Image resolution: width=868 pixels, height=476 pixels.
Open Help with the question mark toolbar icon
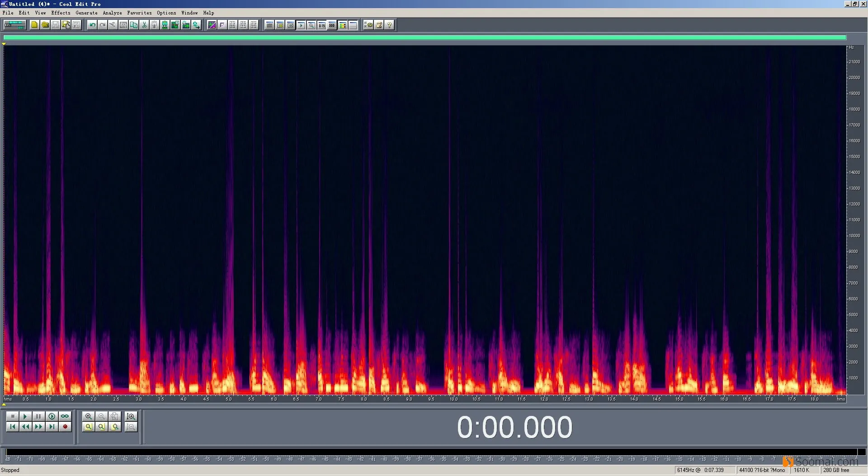tap(389, 25)
